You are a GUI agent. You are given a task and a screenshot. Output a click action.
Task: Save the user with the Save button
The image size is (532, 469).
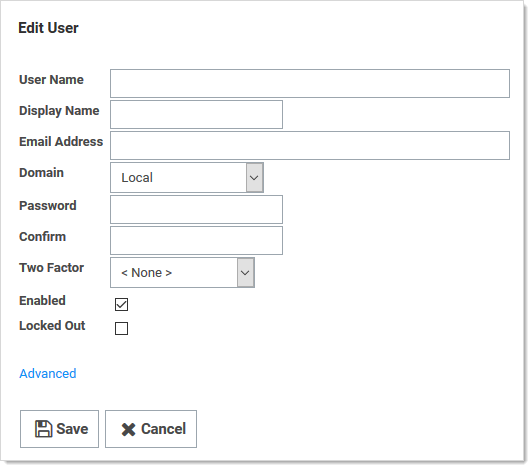pyautogui.click(x=59, y=429)
